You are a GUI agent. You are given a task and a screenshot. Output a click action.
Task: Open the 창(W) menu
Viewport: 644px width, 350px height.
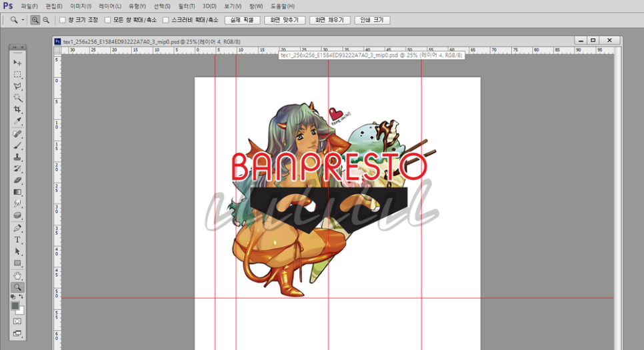click(256, 6)
